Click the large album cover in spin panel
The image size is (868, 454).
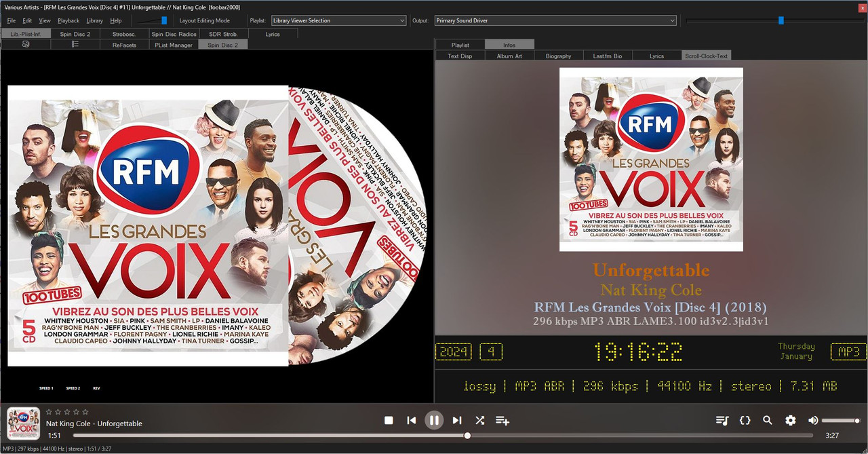click(148, 226)
